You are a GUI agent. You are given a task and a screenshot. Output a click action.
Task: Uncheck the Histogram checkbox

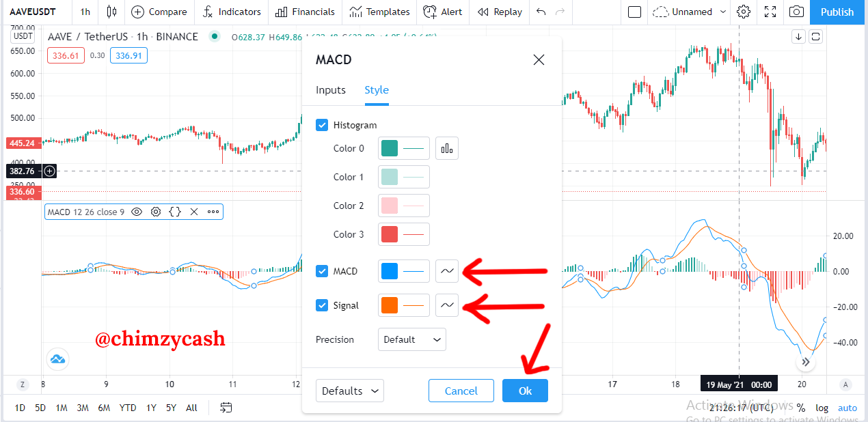[322, 125]
